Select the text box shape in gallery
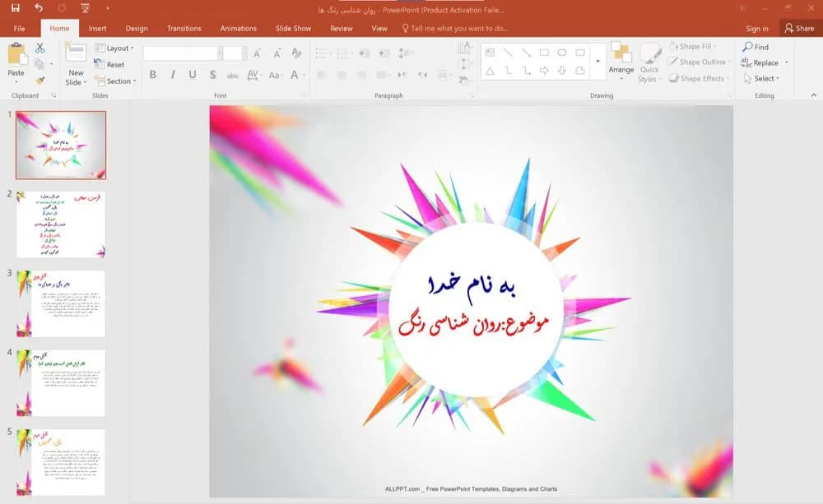The height and width of the screenshot is (504, 823). pos(490,53)
